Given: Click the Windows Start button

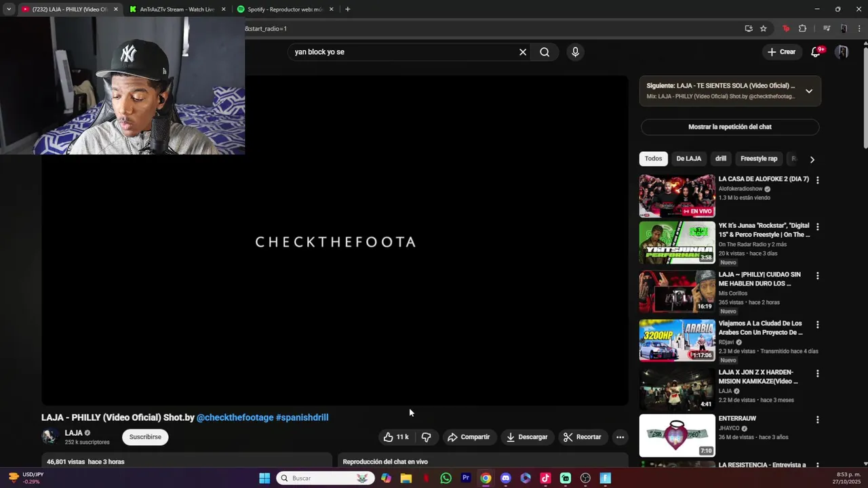Looking at the screenshot, I should pos(264,478).
